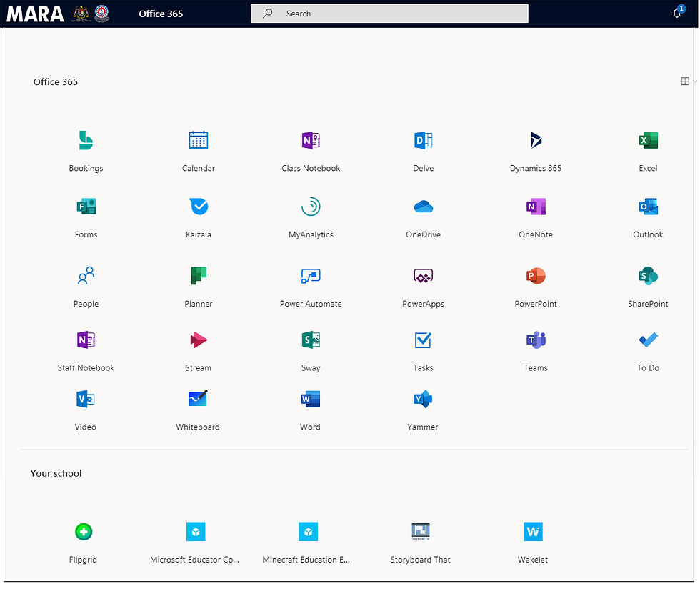Launch OneNote
This screenshot has width=700, height=589.
(x=536, y=217)
